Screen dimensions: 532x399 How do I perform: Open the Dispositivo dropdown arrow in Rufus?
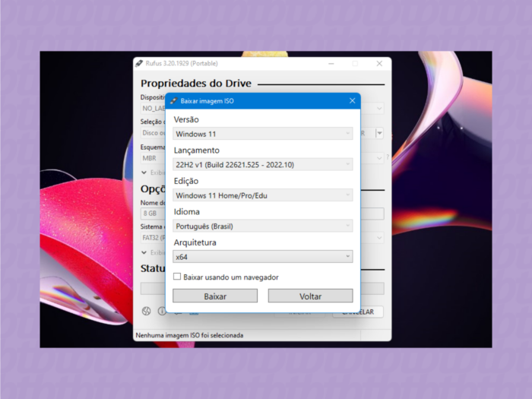pos(379,109)
